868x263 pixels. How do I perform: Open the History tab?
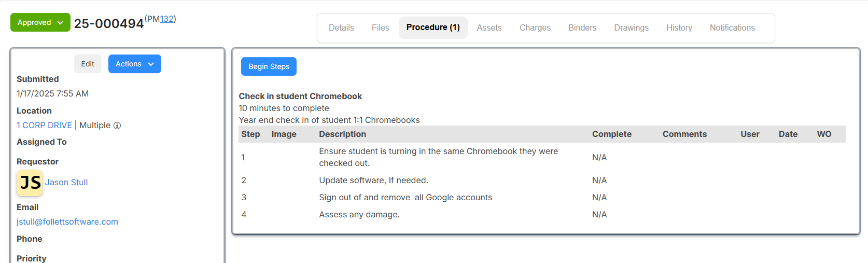[x=679, y=27]
